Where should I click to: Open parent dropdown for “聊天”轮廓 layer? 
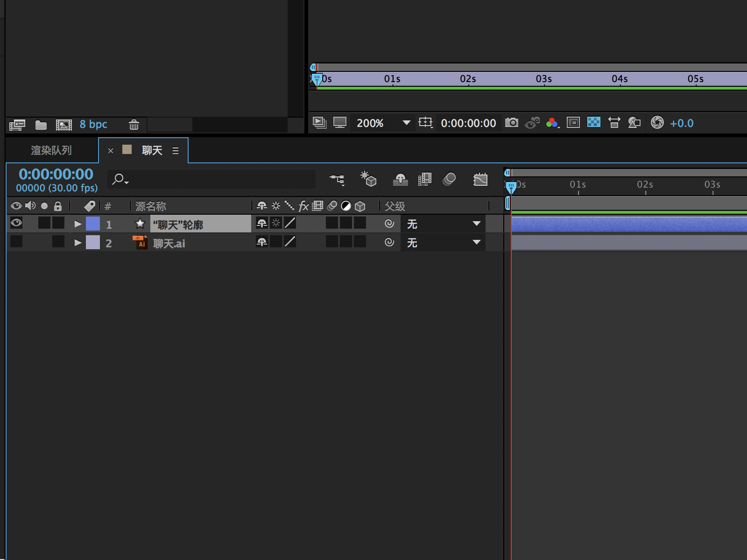(443, 224)
